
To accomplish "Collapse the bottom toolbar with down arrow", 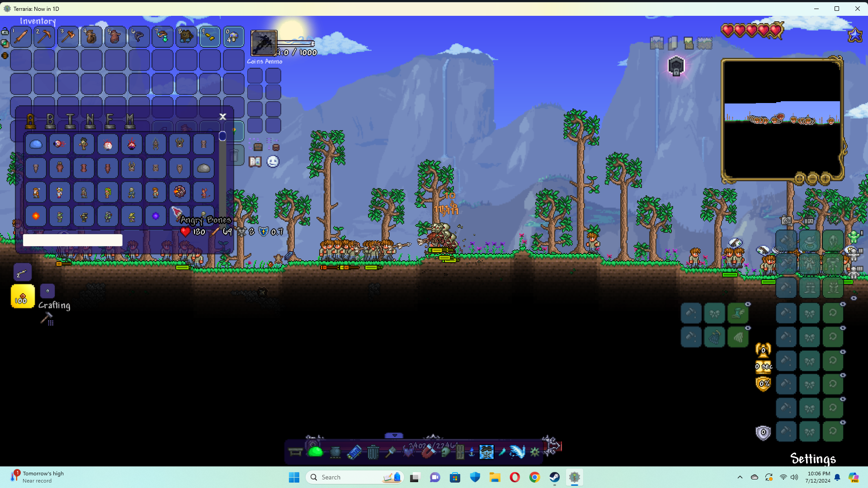I will coord(394,436).
